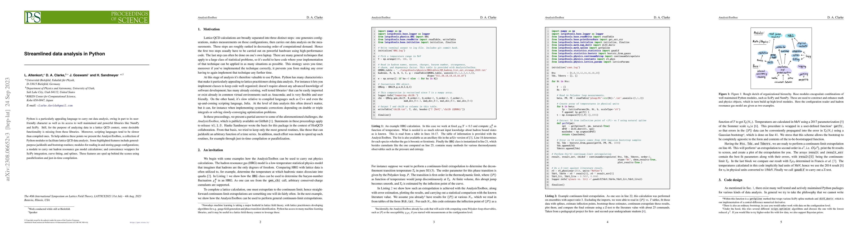This screenshot has width=868, height=246.
Task: Click the 'integration' bubble in the sketch
Action: click(797, 51)
